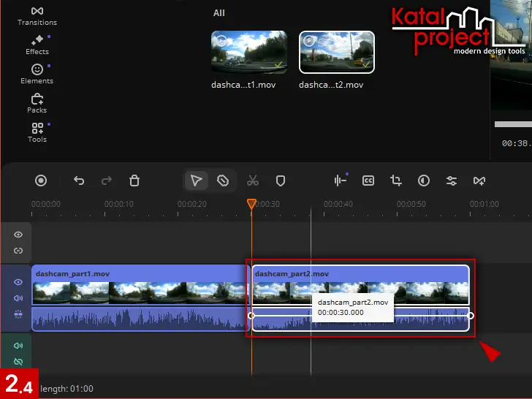Mute the main video track audio

point(18,298)
